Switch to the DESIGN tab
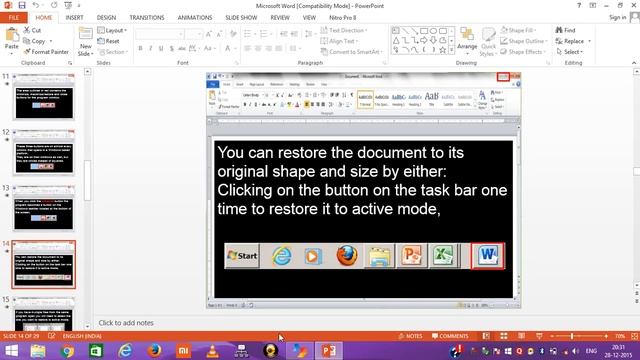Screen dimensions: 640x360 pyautogui.click(x=106, y=18)
